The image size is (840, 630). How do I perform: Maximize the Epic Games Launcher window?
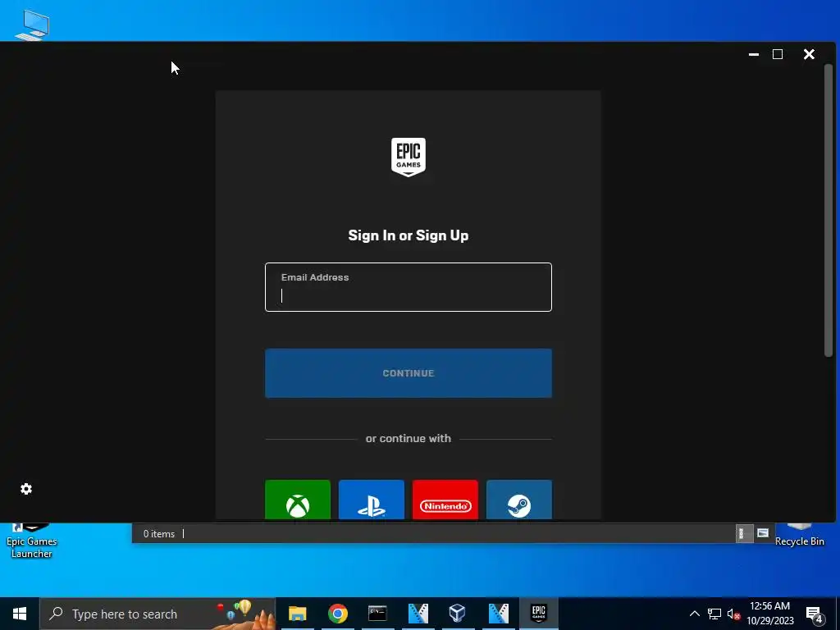pyautogui.click(x=778, y=54)
